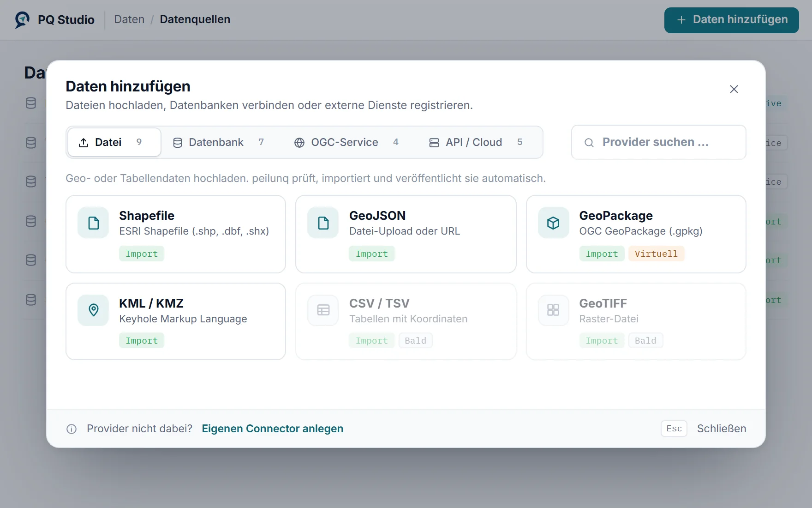Image resolution: width=812 pixels, height=508 pixels.
Task: Click the CSV / TSV table icon
Action: pyautogui.click(x=323, y=310)
